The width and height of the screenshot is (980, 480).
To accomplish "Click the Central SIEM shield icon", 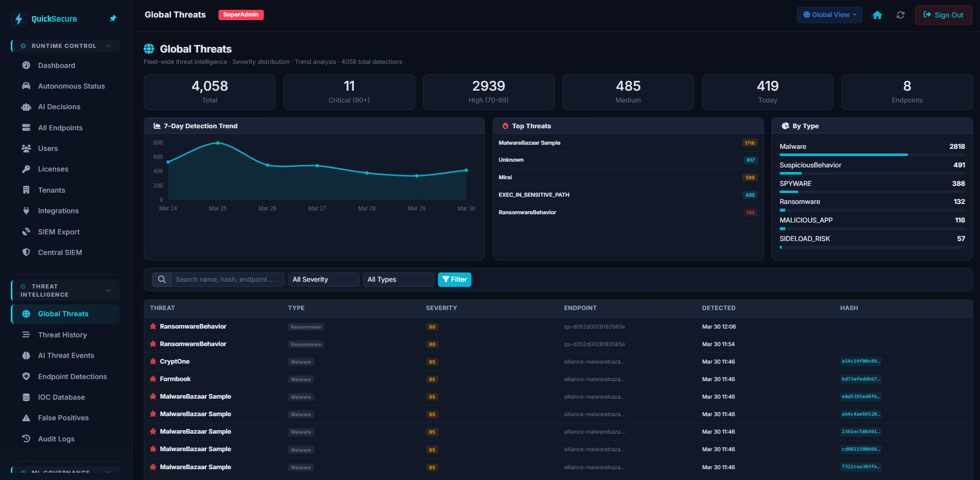I will pyautogui.click(x=26, y=252).
